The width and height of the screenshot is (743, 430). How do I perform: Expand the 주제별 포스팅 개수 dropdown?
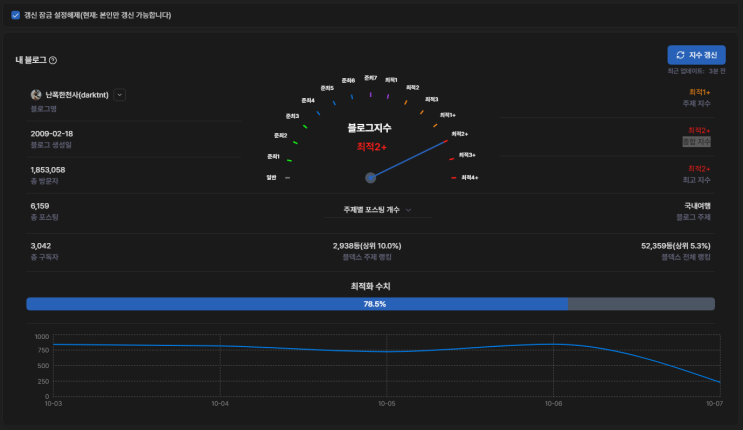378,210
